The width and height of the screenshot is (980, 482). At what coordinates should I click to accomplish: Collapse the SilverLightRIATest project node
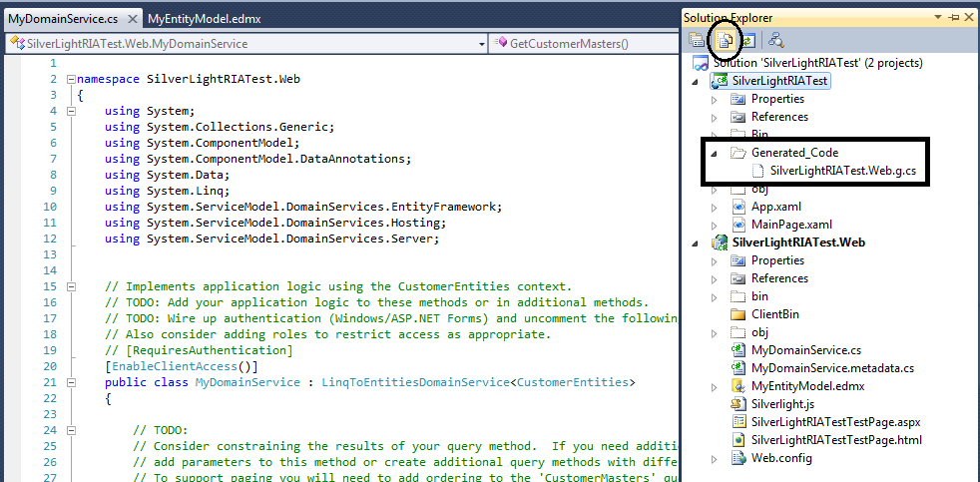pyautogui.click(x=697, y=82)
